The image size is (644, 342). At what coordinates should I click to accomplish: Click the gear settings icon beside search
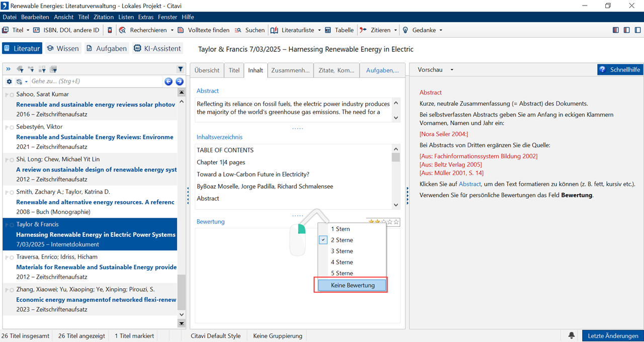pos(9,81)
